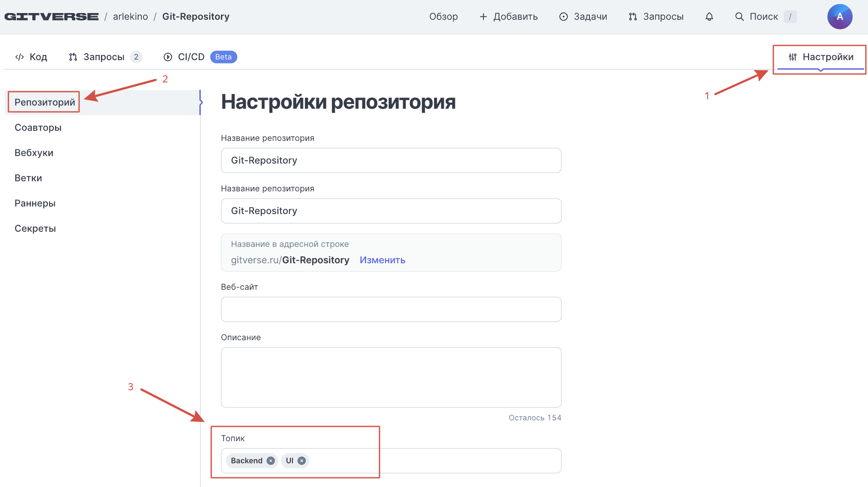Click the GitVerse logo
Image resolution: width=868 pixels, height=487 pixels.
[x=51, y=16]
